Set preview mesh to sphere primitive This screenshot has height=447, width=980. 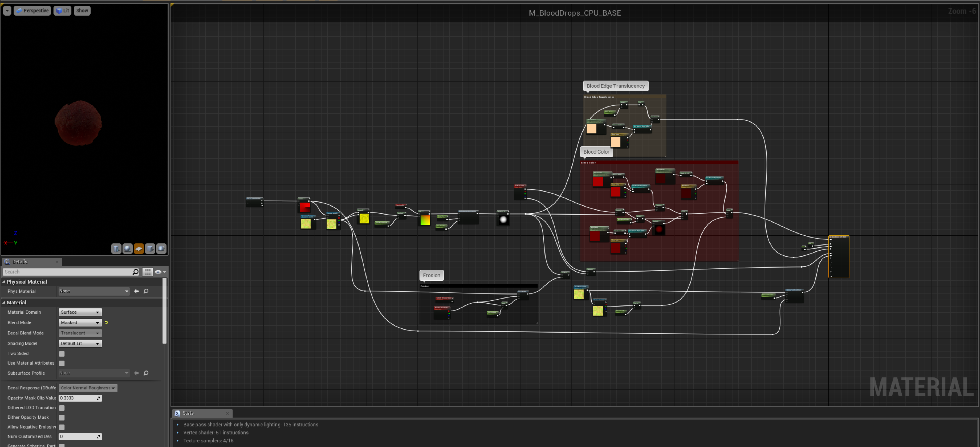127,249
